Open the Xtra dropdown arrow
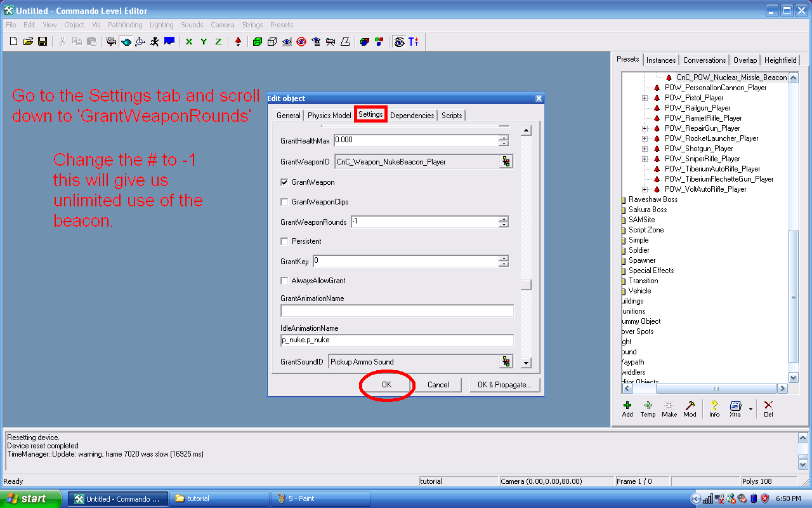This screenshot has height=508, width=812. pos(750,409)
